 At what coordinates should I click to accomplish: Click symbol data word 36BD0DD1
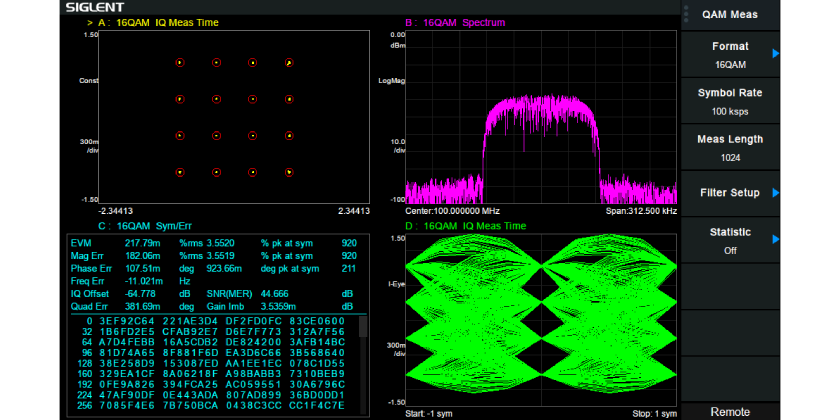point(317,394)
